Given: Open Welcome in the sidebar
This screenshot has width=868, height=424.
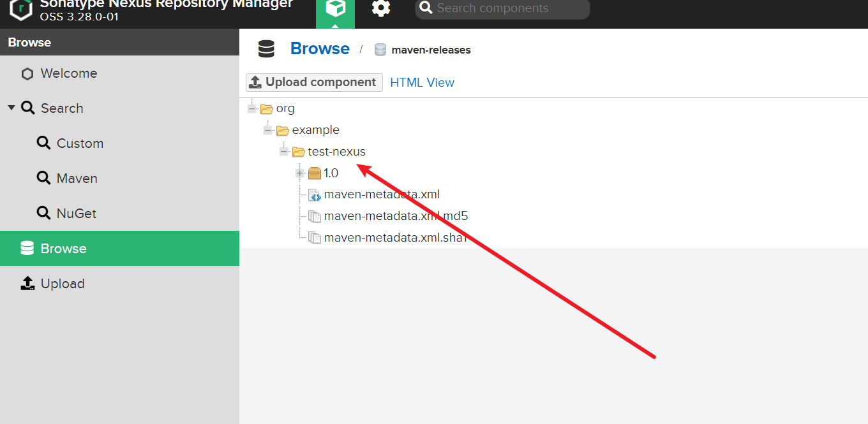Looking at the screenshot, I should pos(68,73).
